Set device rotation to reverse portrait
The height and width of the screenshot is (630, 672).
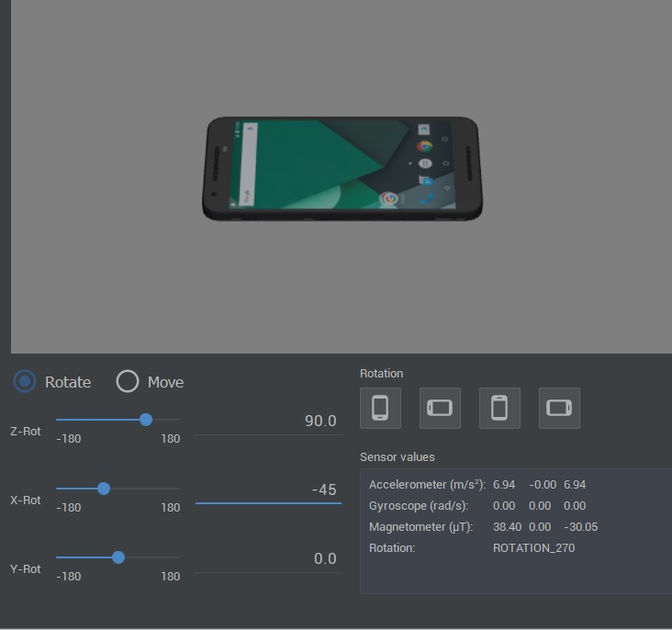point(499,409)
